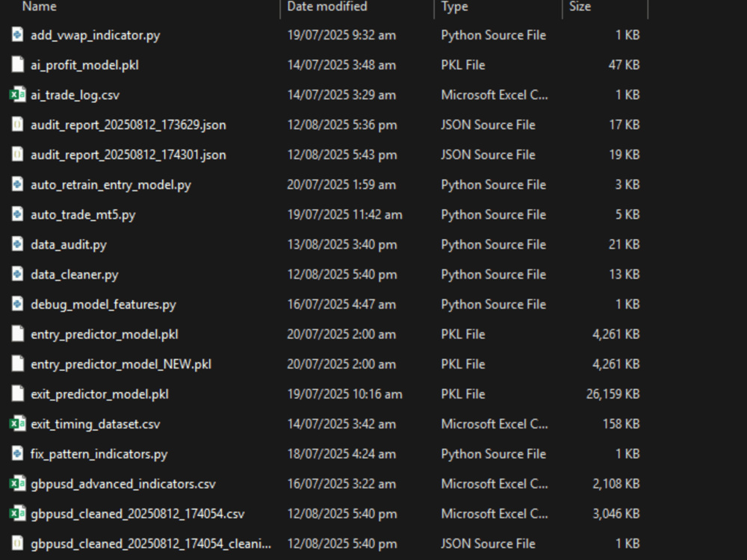This screenshot has width=747, height=560.
Task: Click the 26,159 KB size value
Action: (x=613, y=394)
